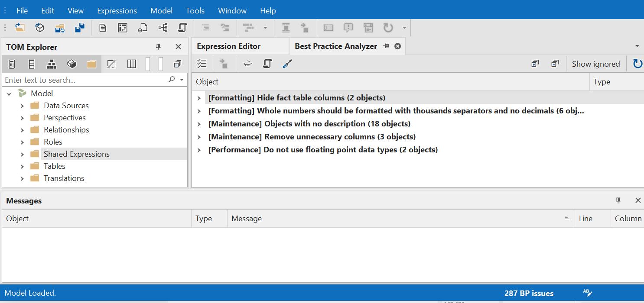The width and height of the screenshot is (644, 303).
Task: Click the hierarchy filter icon in TOM Explorer
Action: coord(52,64)
